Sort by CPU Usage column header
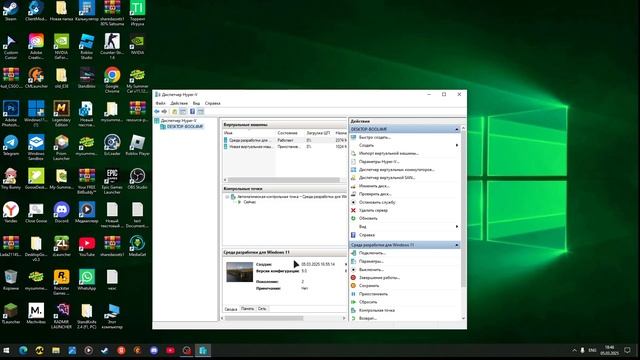The height and width of the screenshot is (360, 640). 319,133
